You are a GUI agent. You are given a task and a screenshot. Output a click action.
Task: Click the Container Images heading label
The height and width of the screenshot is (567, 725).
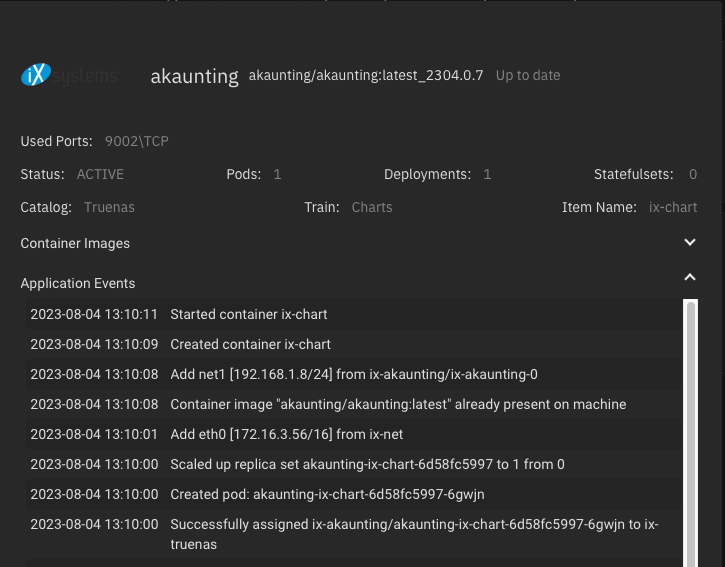(x=75, y=243)
